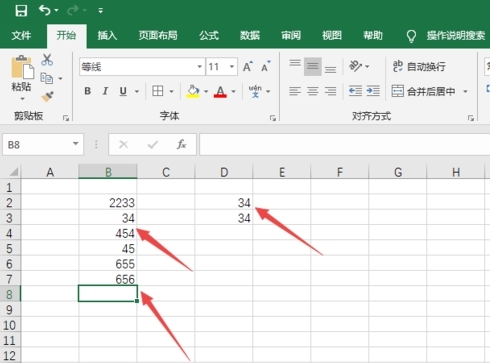Viewport: 490px width, 363px height.
Task: Open the fill color dropdown arrow
Action: tap(206, 91)
